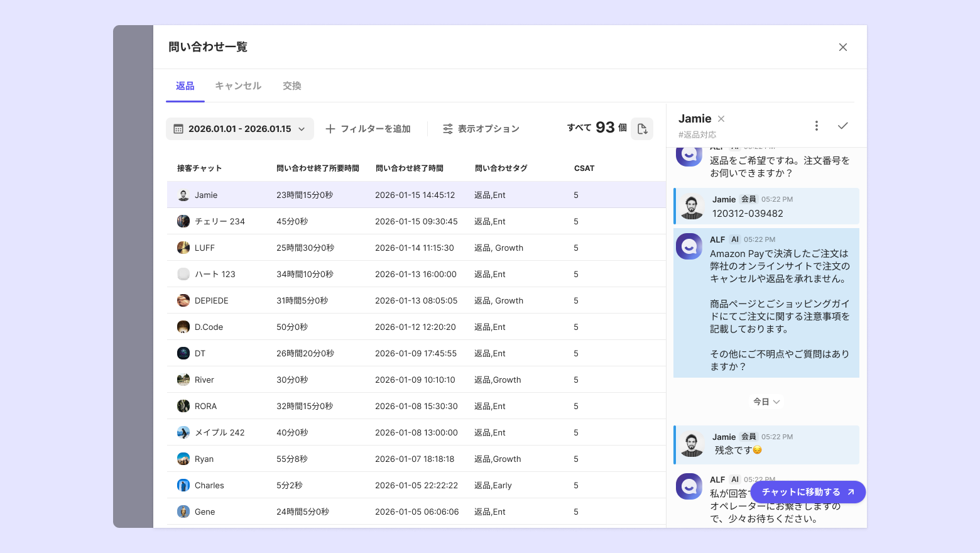
Task: Click the plus icon to add a filter
Action: [330, 129]
